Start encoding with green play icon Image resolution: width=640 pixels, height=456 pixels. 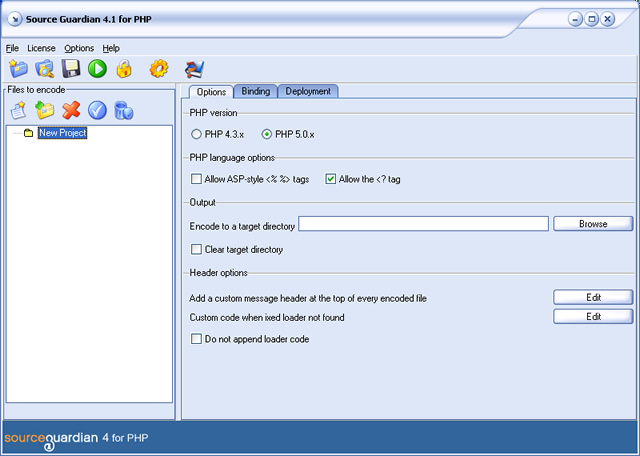click(98, 69)
